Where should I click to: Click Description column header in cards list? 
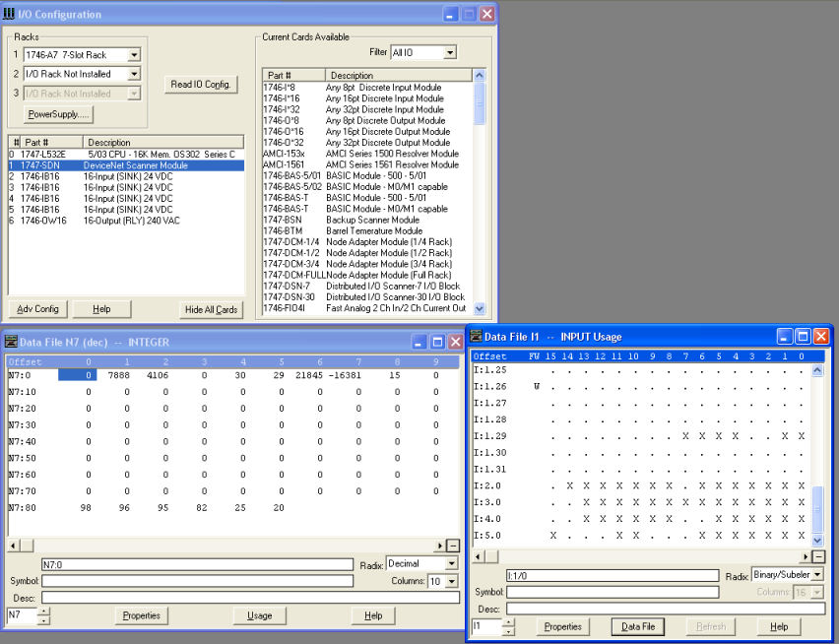pyautogui.click(x=399, y=76)
